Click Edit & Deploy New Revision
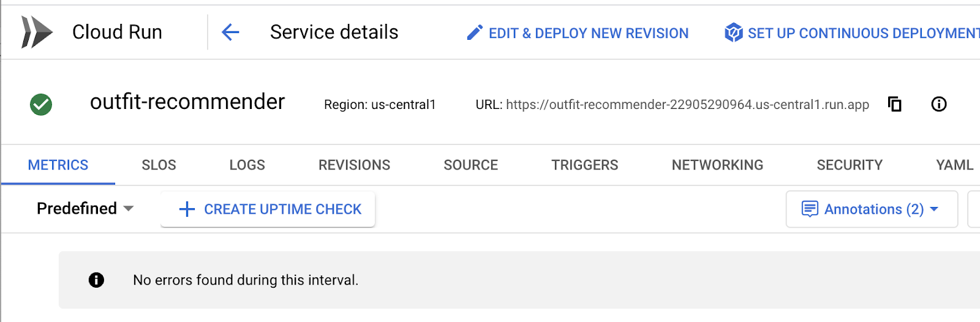980x322 pixels. [588, 33]
